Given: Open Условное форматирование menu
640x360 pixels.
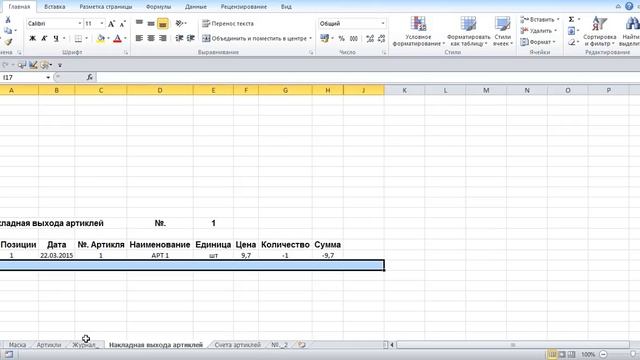Looking at the screenshot, I should click(x=418, y=31).
